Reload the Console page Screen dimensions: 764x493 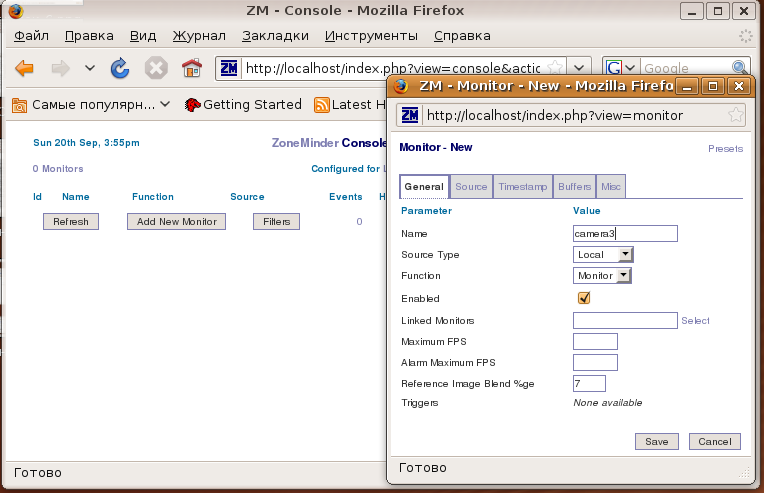tap(120, 68)
